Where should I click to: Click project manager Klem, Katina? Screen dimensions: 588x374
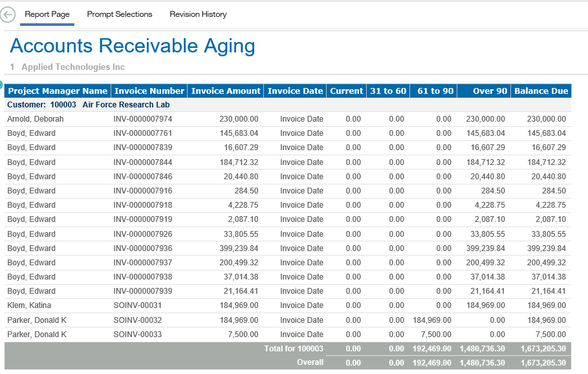click(x=29, y=305)
